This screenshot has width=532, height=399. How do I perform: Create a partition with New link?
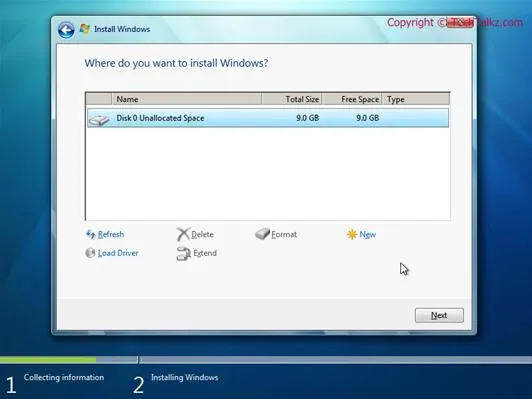pyautogui.click(x=367, y=234)
